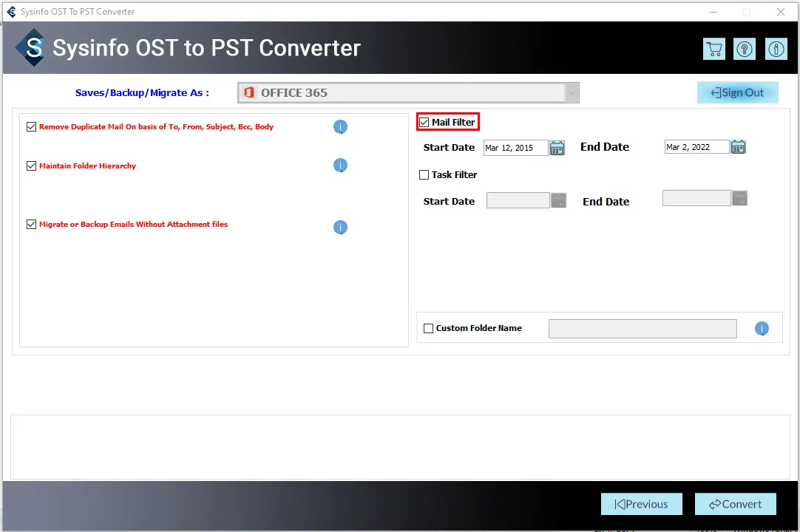The height and width of the screenshot is (532, 800).
Task: Start conversion with Convert button
Action: (735, 504)
